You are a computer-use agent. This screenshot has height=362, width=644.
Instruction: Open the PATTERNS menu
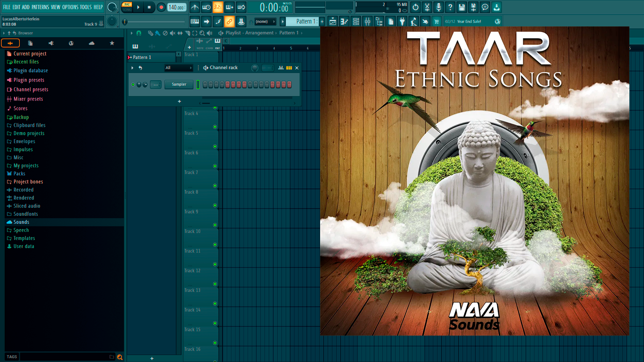40,7
